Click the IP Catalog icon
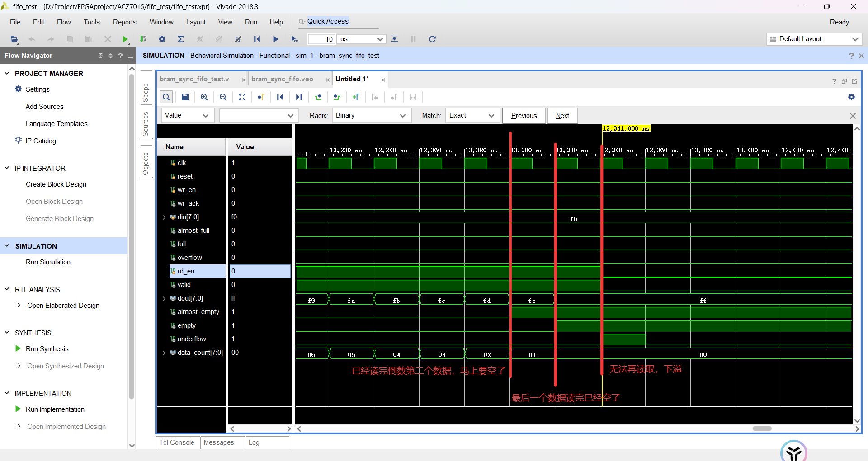 (18, 140)
